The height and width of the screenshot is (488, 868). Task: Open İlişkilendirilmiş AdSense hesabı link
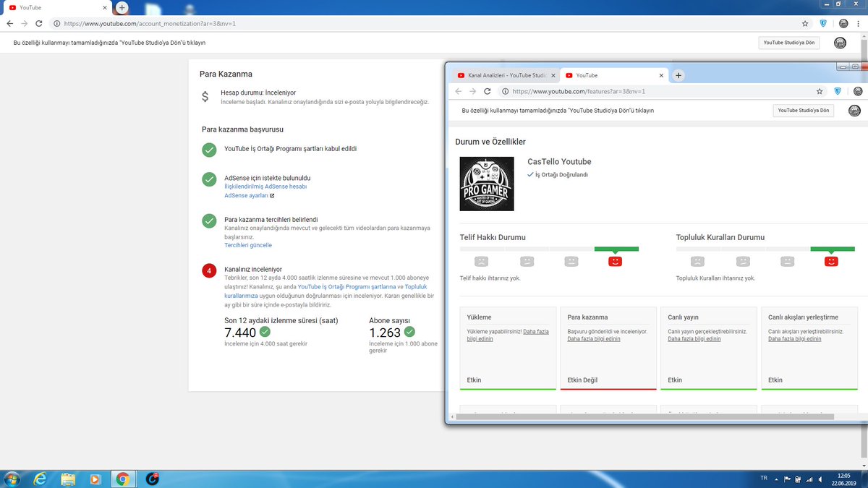click(265, 187)
